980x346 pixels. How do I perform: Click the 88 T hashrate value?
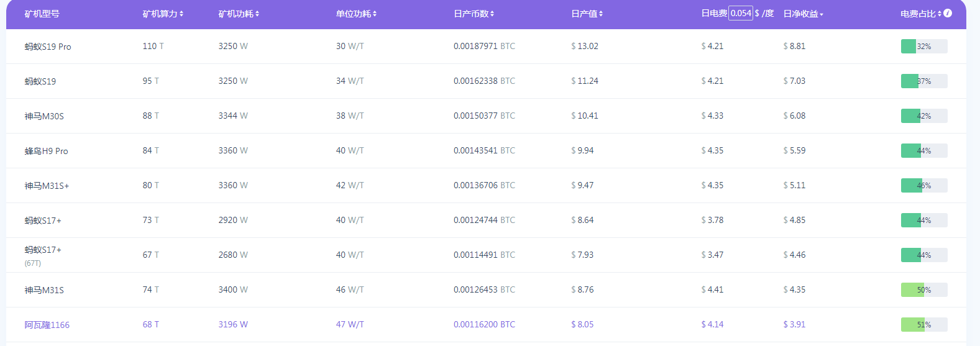point(150,116)
